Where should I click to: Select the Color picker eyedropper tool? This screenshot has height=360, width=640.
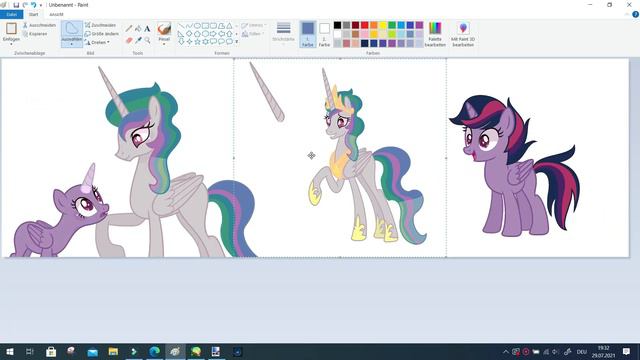click(x=138, y=40)
